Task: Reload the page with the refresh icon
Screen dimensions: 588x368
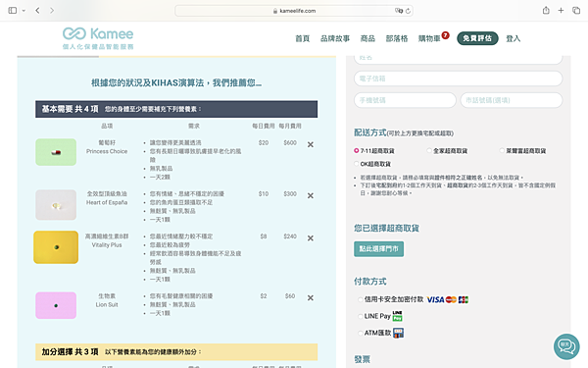Action: click(408, 11)
